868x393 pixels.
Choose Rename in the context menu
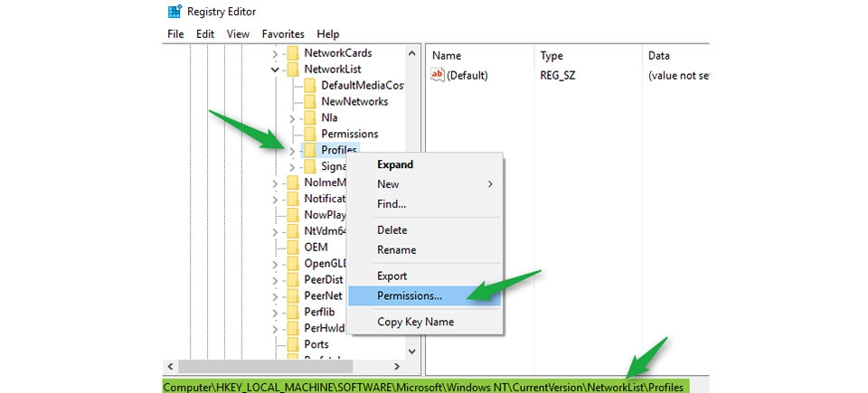(425, 250)
